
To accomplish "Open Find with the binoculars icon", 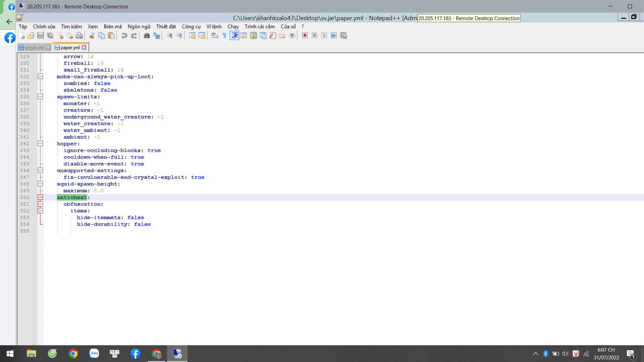I will [x=147, y=36].
